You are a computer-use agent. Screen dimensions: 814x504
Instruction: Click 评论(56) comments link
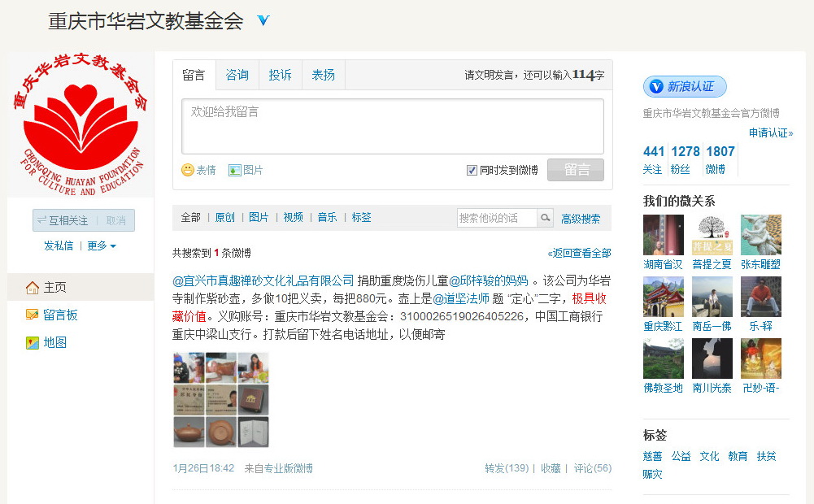pos(592,468)
